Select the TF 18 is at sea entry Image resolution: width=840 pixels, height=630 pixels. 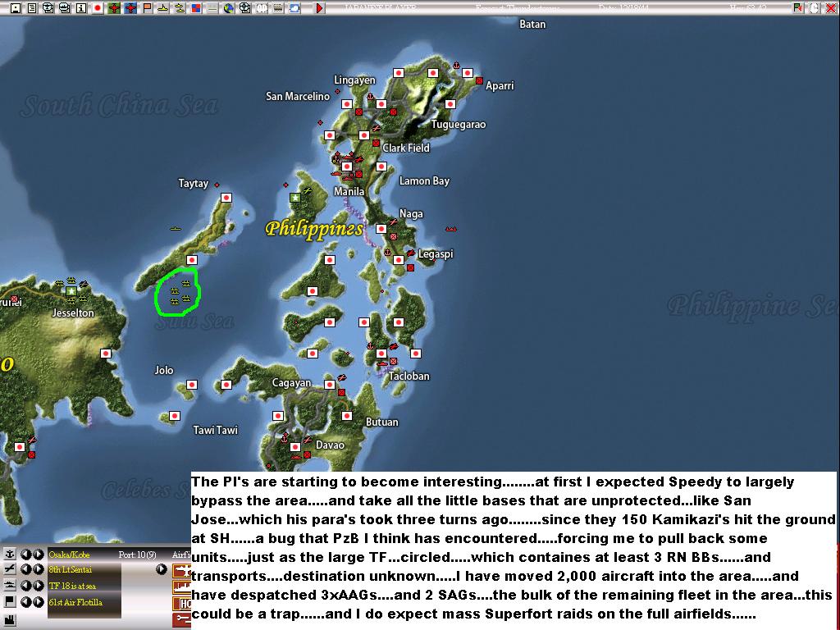tap(72, 586)
